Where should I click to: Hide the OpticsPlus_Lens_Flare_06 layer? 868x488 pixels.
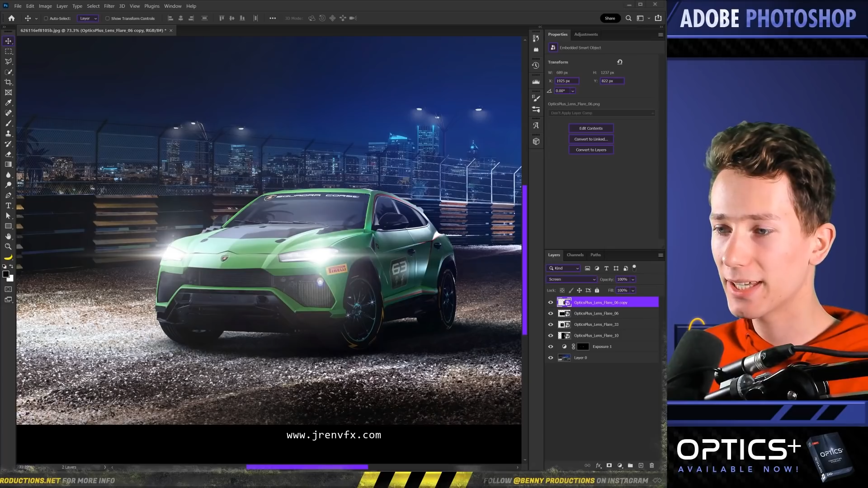[551, 314]
